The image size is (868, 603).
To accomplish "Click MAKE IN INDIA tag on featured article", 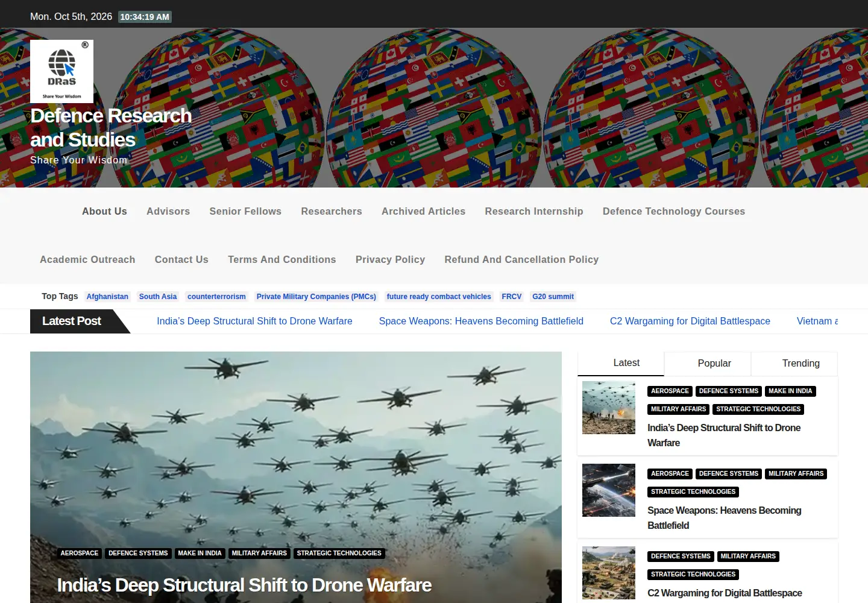I will coord(200,554).
